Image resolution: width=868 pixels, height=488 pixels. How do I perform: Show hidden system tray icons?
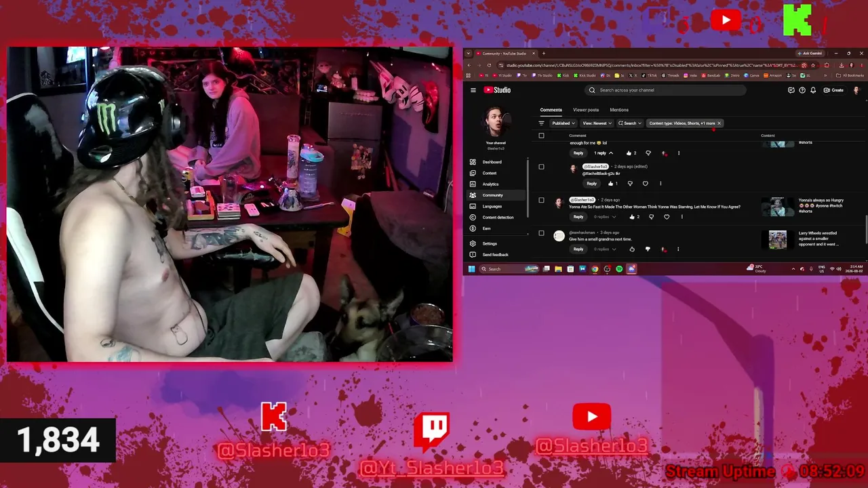point(793,269)
